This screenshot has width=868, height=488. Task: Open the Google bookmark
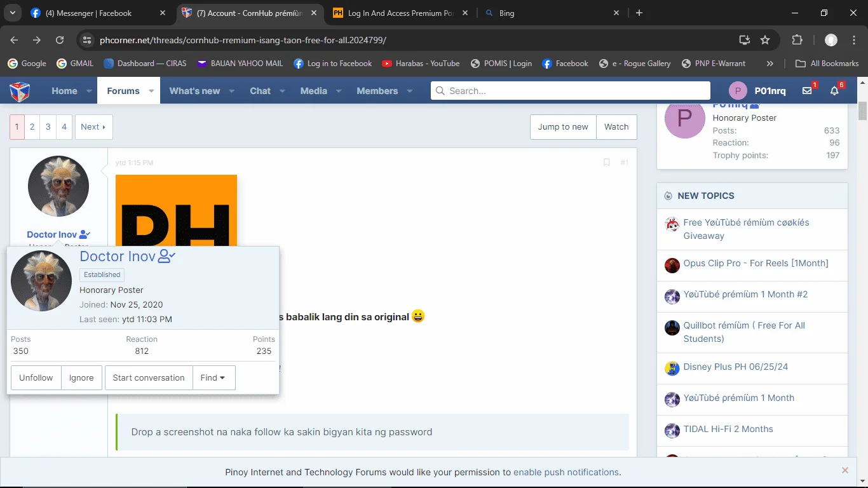pyautogui.click(x=27, y=64)
